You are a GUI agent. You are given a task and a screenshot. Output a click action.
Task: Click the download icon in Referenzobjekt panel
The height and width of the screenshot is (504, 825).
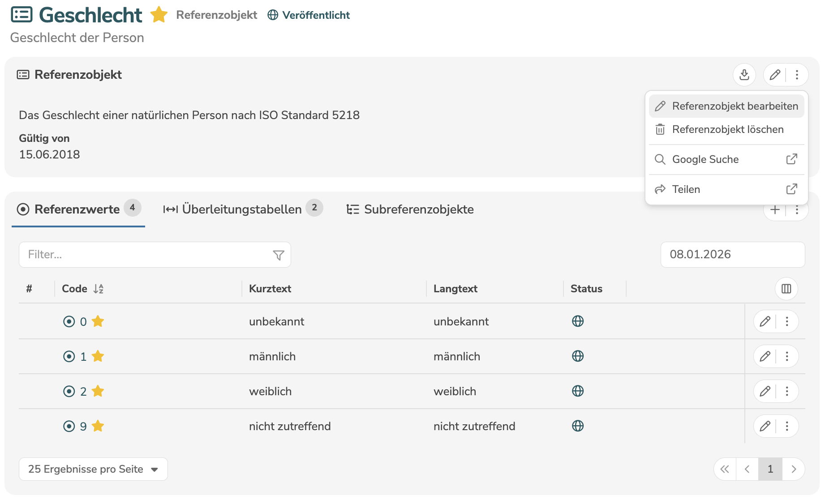coord(744,75)
